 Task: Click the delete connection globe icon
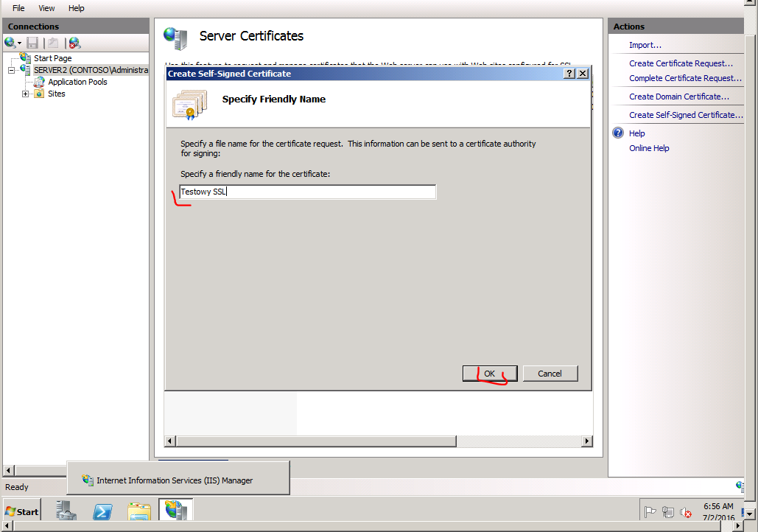74,43
